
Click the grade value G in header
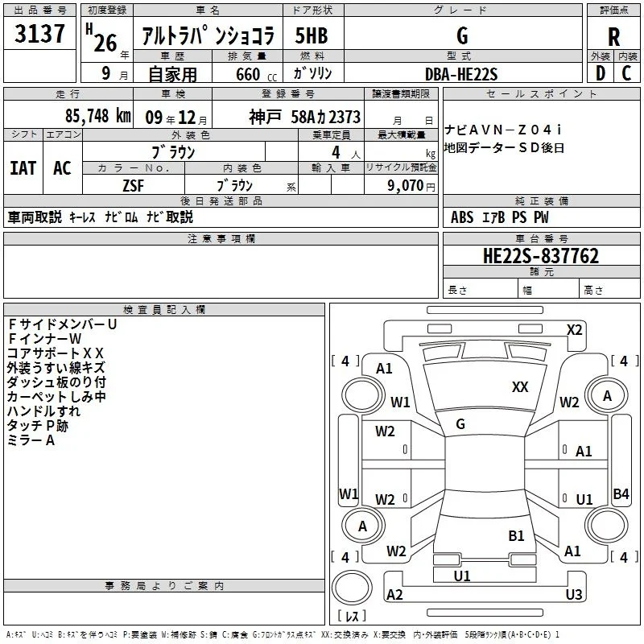(x=462, y=35)
